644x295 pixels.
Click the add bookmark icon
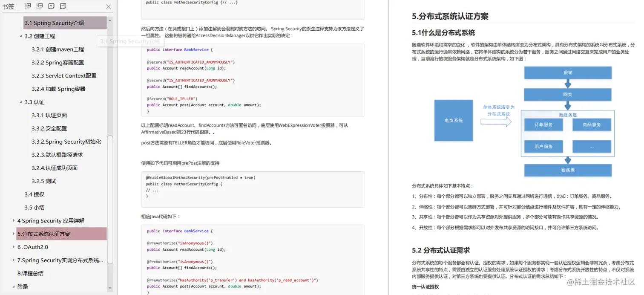point(51,6)
